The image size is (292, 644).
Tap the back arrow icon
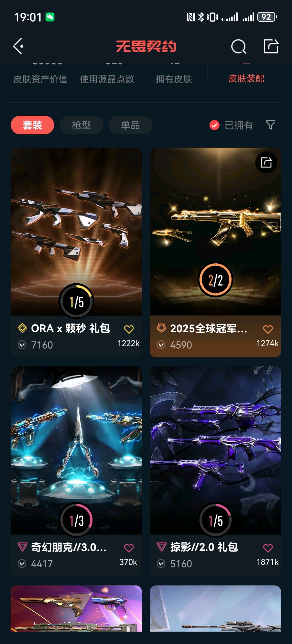[x=18, y=46]
